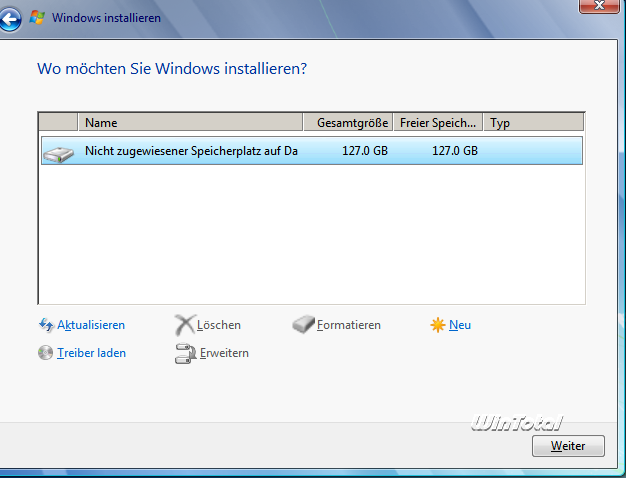The image size is (626, 478).
Task: Close the Windows installieren window
Action: coord(599,6)
